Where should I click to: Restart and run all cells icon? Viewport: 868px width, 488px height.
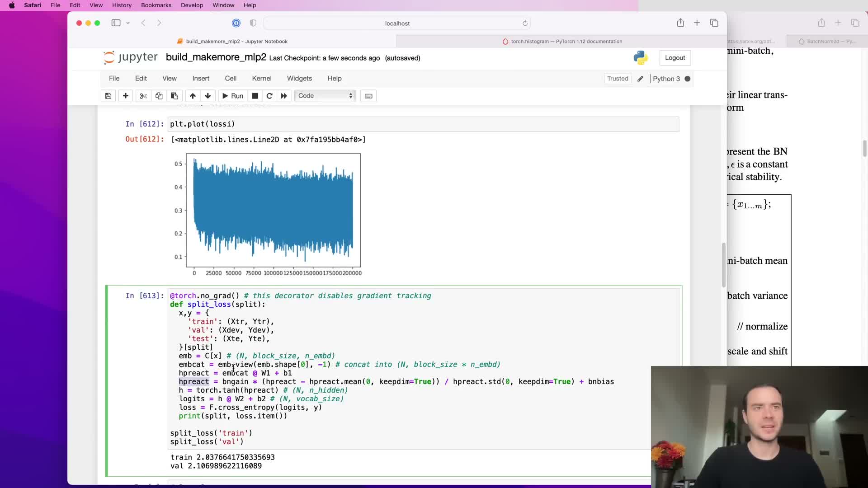click(284, 96)
